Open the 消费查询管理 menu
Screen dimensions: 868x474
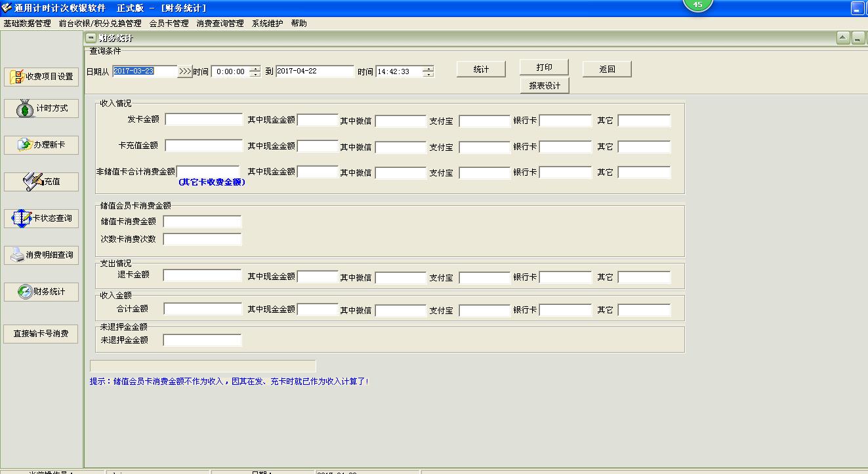tap(220, 23)
